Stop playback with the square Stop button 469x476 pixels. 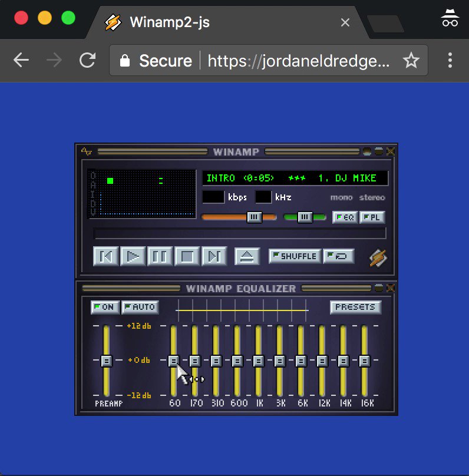click(187, 256)
